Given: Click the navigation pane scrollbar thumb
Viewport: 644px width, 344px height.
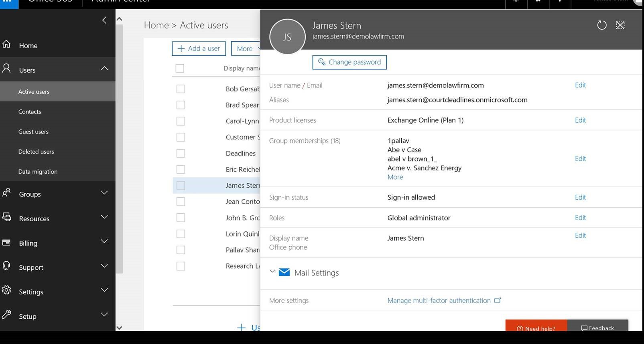Looking at the screenshot, I should (119, 149).
